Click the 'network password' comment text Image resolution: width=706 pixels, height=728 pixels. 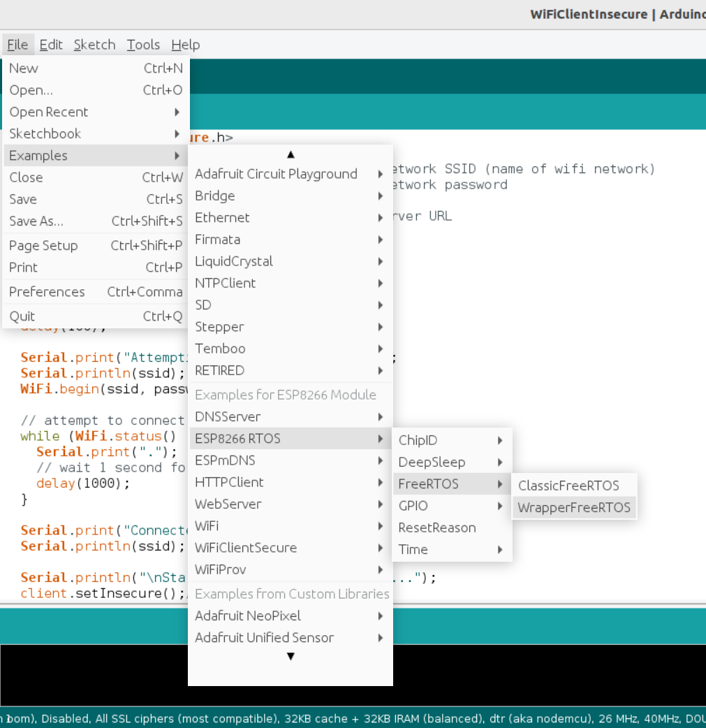tap(449, 184)
